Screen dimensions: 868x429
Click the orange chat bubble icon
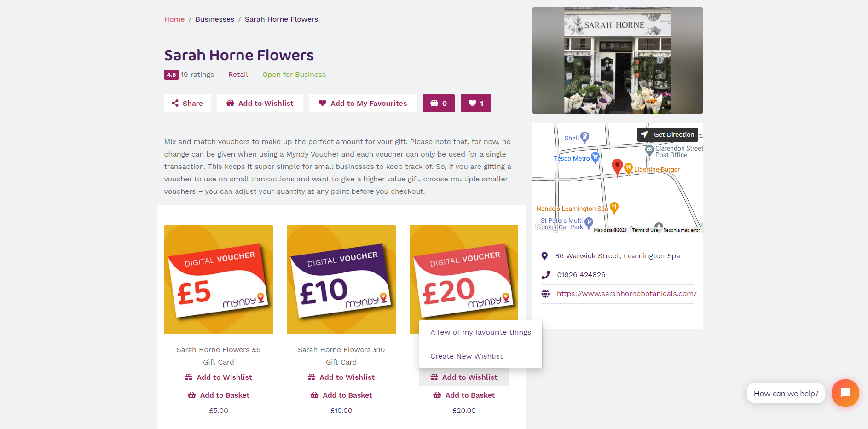(x=845, y=393)
